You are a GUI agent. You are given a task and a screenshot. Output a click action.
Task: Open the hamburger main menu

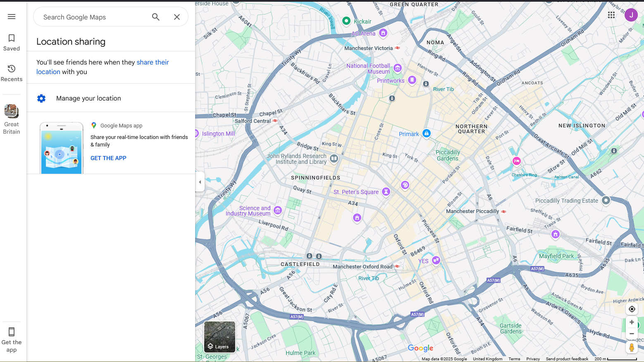click(x=12, y=17)
